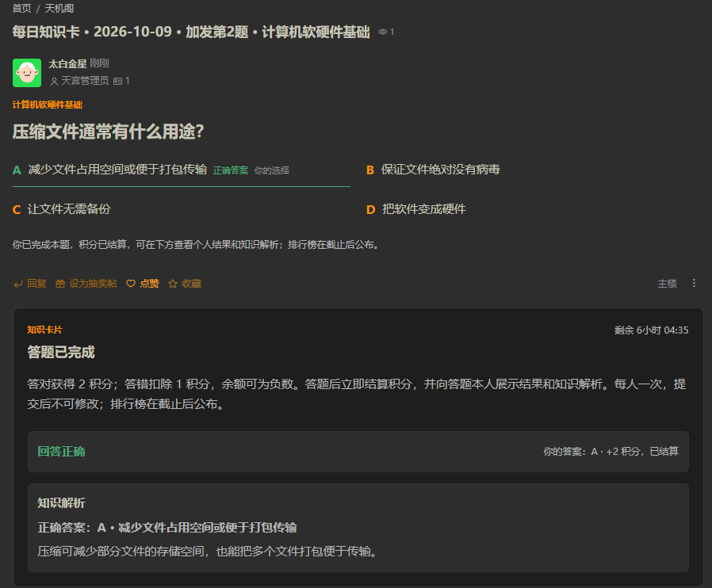
Task: Open the three-dot more options menu
Action: point(694,283)
